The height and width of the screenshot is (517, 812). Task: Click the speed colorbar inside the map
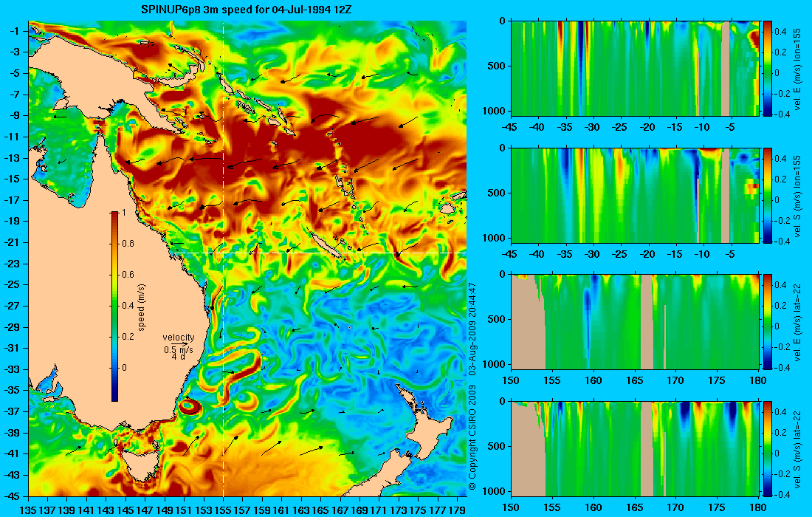(115, 307)
